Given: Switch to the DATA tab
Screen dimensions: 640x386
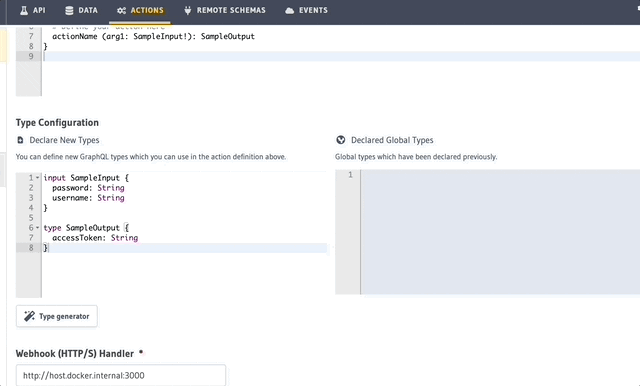Looking at the screenshot, I should 82,11.
